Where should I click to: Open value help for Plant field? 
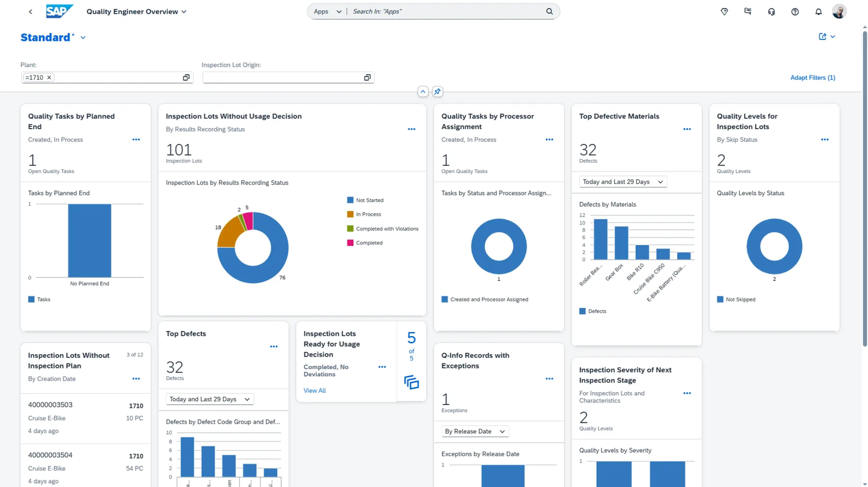pyautogui.click(x=186, y=78)
